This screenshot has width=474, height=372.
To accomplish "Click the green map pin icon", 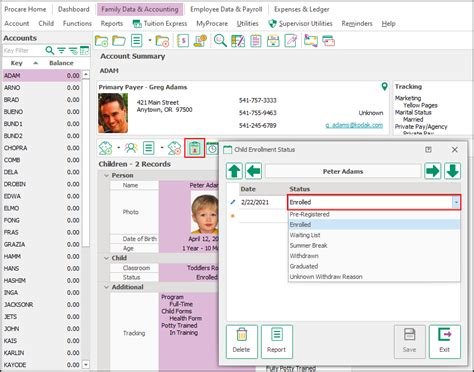I will [x=384, y=87].
